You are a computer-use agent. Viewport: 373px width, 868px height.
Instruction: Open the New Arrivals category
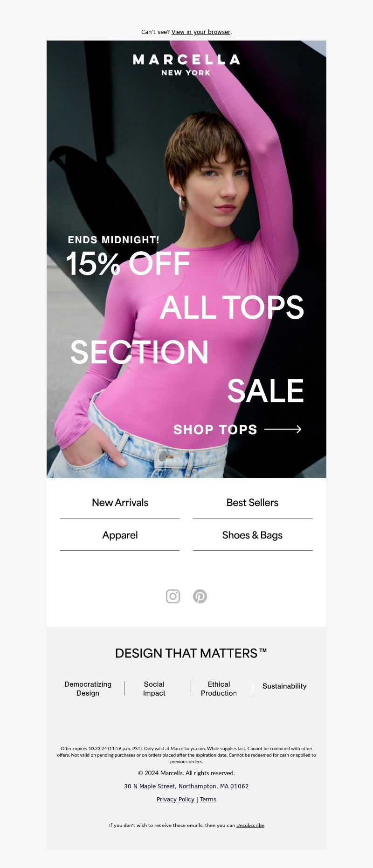coord(120,503)
